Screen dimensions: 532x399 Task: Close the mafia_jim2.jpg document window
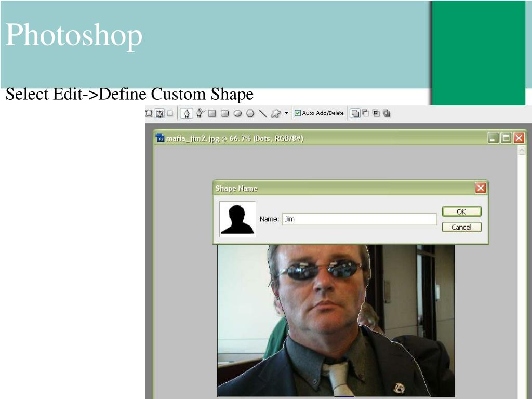tap(519, 138)
